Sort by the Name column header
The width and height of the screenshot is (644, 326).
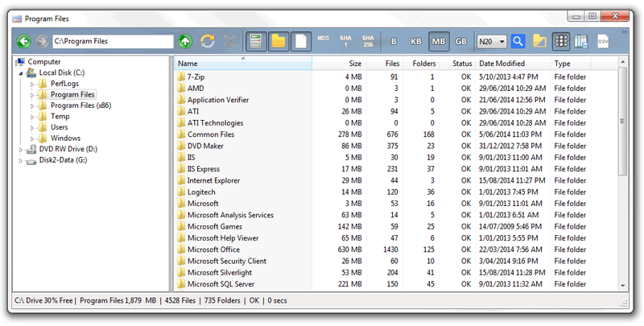243,64
